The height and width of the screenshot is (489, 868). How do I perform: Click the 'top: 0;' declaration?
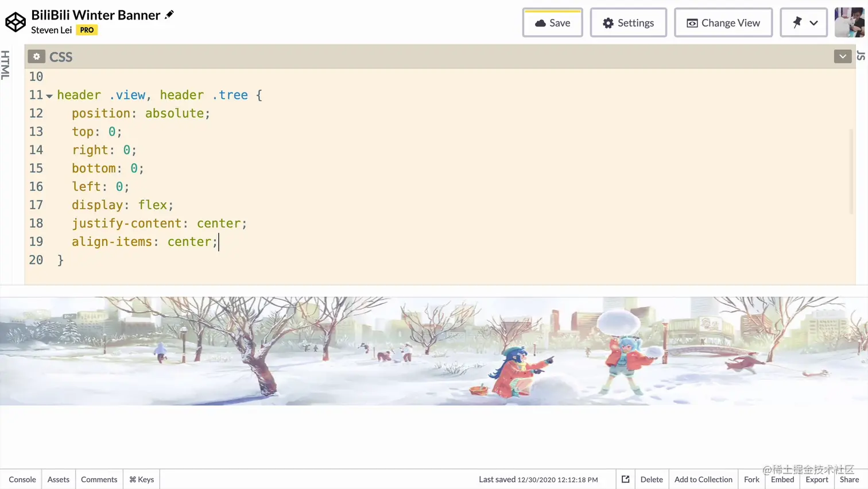coord(96,132)
